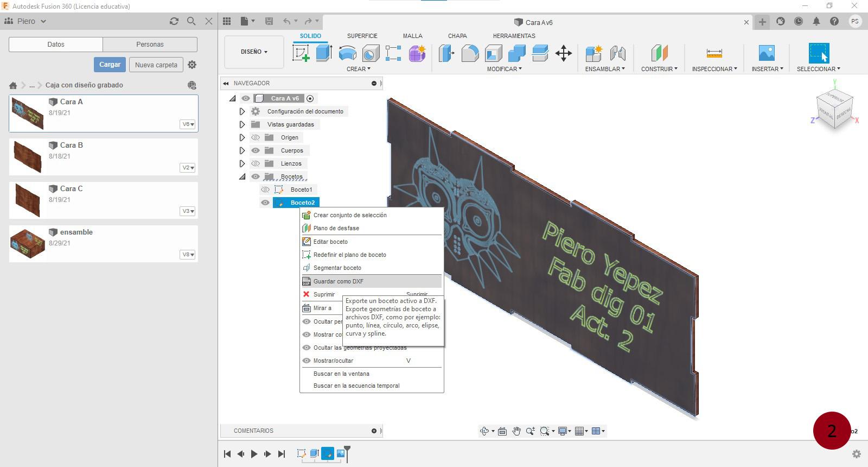Toggle visibility of Lienzos folder

(x=256, y=163)
